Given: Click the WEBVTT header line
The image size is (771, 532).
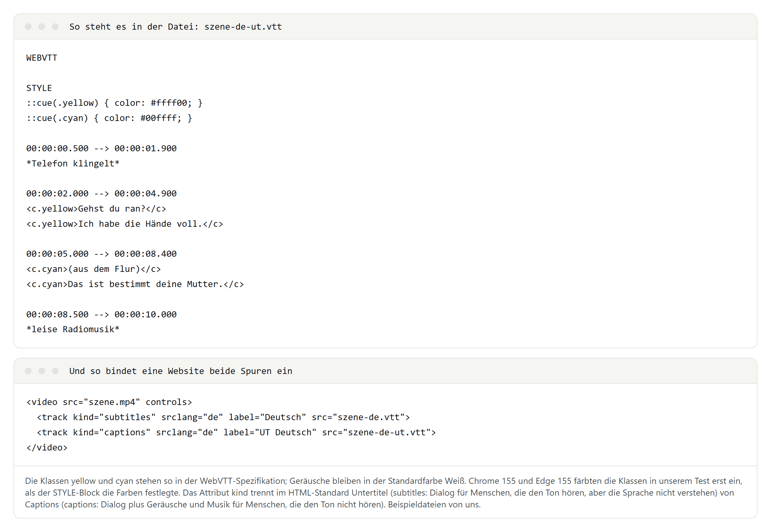Looking at the screenshot, I should tap(42, 58).
